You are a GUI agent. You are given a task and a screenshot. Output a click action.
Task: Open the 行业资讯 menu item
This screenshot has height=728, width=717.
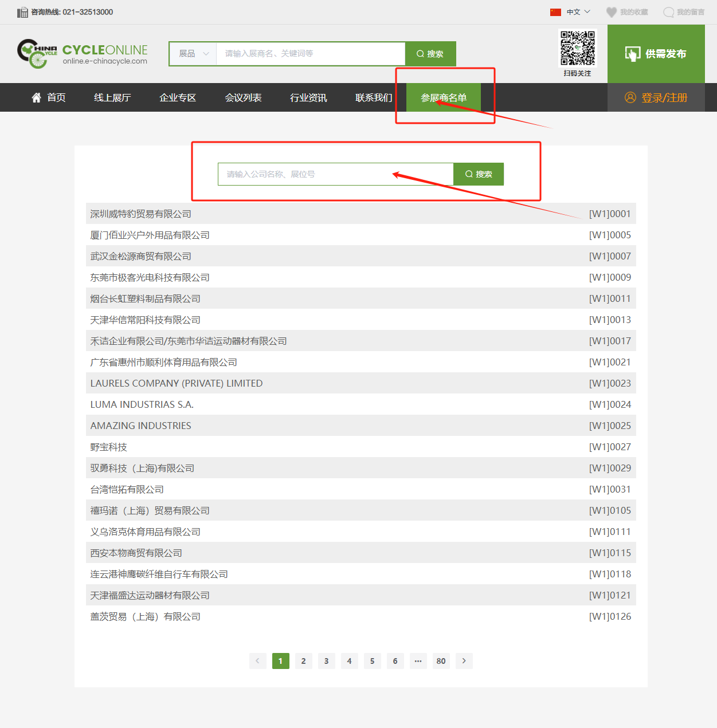click(x=308, y=97)
